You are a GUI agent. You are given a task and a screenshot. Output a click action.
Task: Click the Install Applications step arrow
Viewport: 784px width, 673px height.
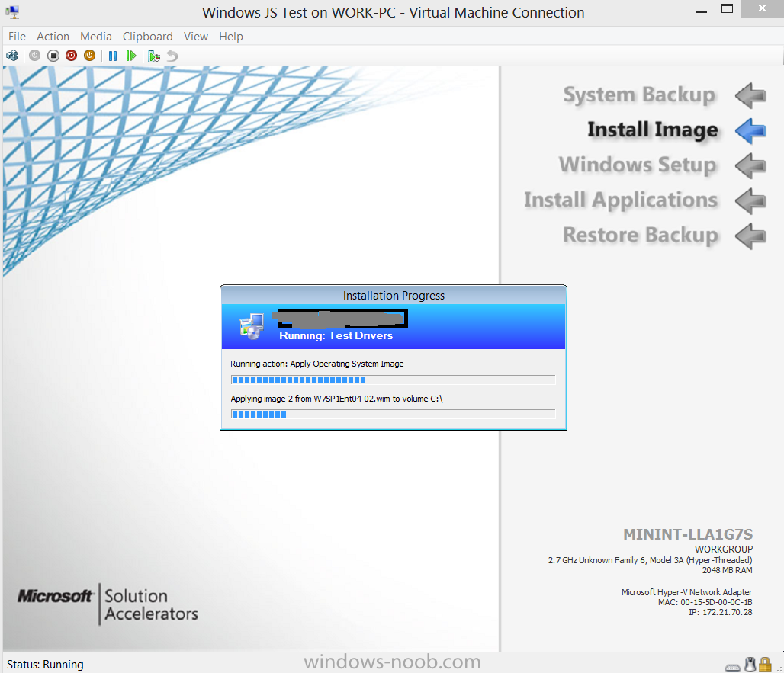click(x=750, y=200)
